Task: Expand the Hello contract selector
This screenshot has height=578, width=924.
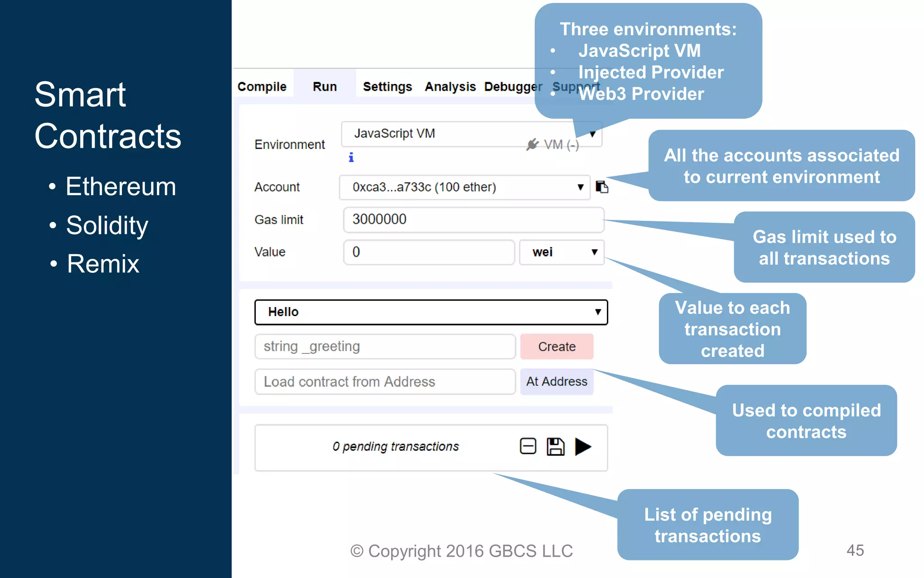Action: point(431,312)
